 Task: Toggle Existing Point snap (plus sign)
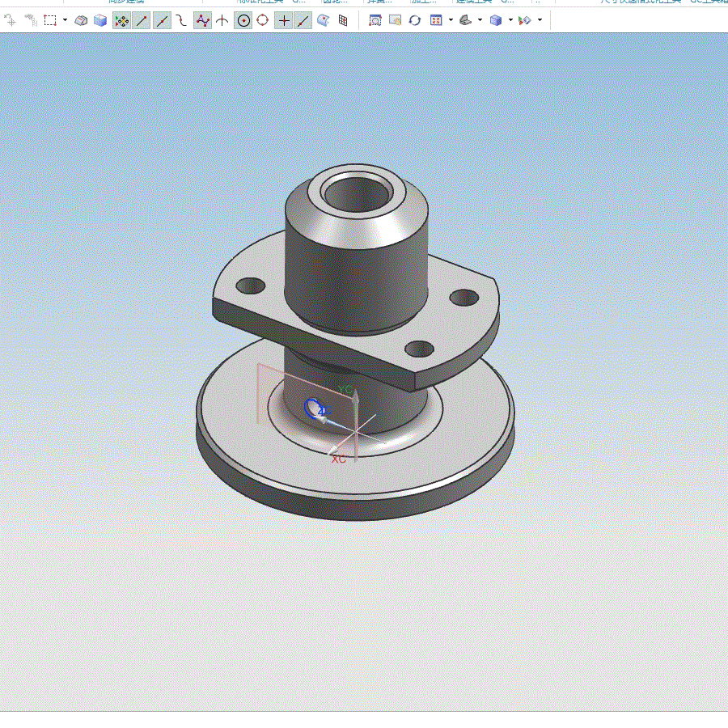[x=284, y=20]
